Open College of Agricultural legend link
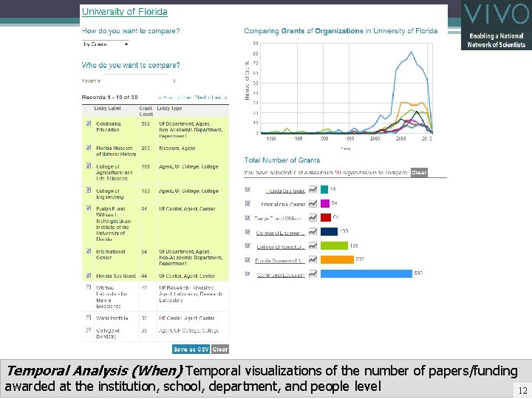 (280, 247)
